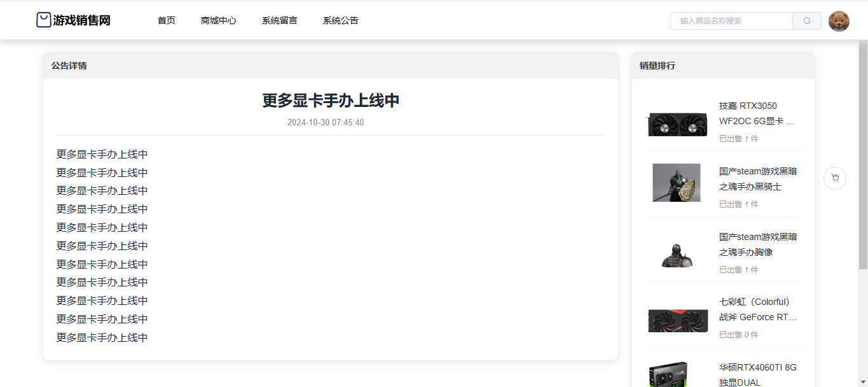The width and height of the screenshot is (868, 387).
Task: Click the 销量排行 panel header
Action: [x=723, y=66]
